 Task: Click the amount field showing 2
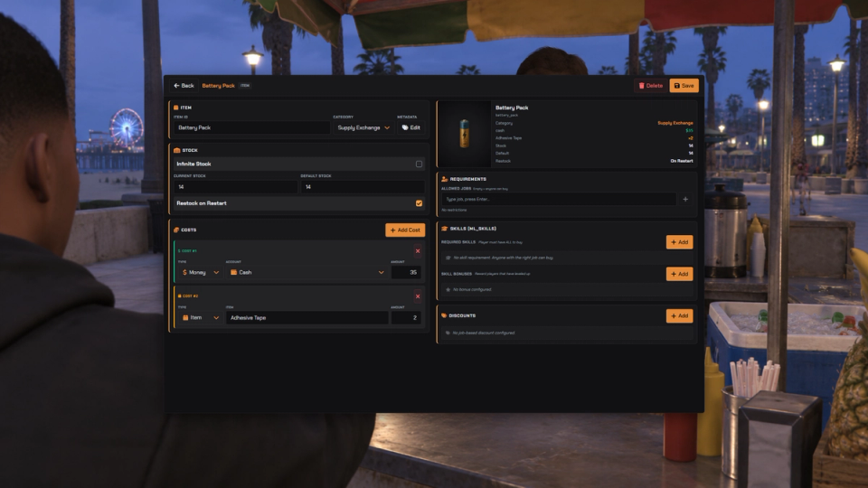406,317
